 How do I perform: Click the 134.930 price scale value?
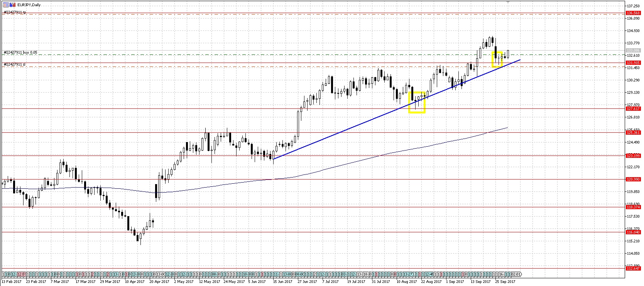pos(634,31)
